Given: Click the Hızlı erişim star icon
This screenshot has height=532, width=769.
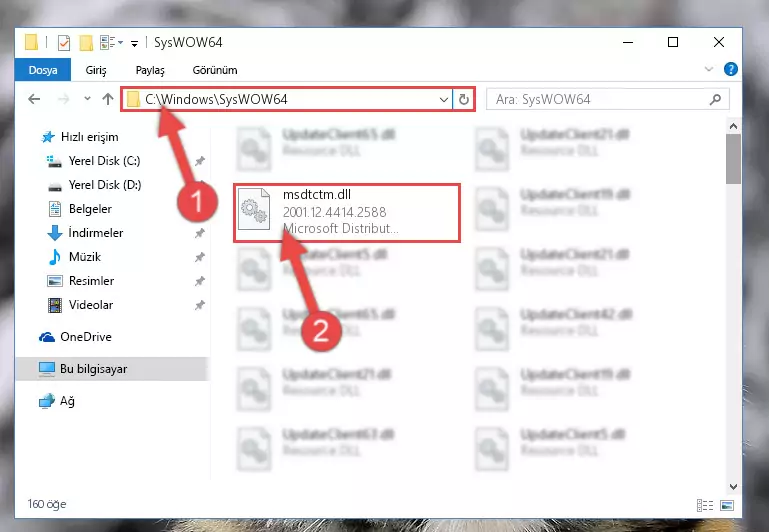Looking at the screenshot, I should [x=48, y=137].
